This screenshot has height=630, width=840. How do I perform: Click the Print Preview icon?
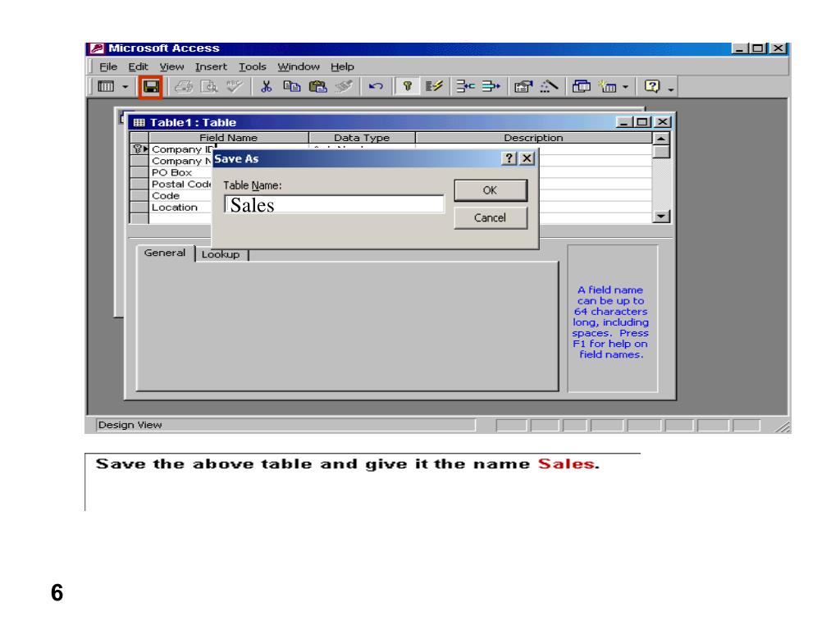pyautogui.click(x=209, y=86)
